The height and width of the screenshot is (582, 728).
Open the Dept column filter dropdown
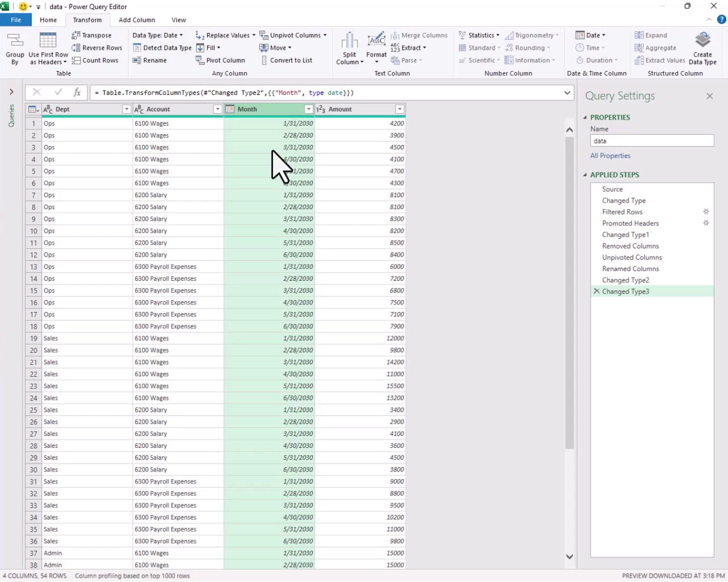pyautogui.click(x=127, y=109)
